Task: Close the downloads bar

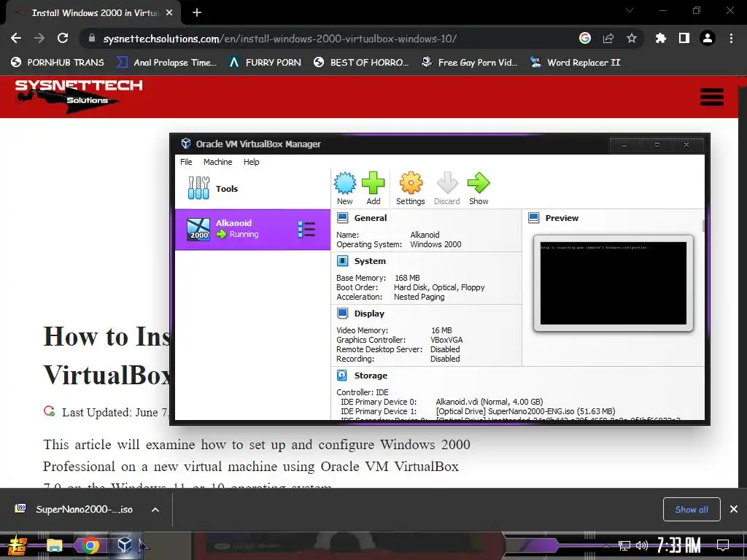Action: tap(734, 510)
